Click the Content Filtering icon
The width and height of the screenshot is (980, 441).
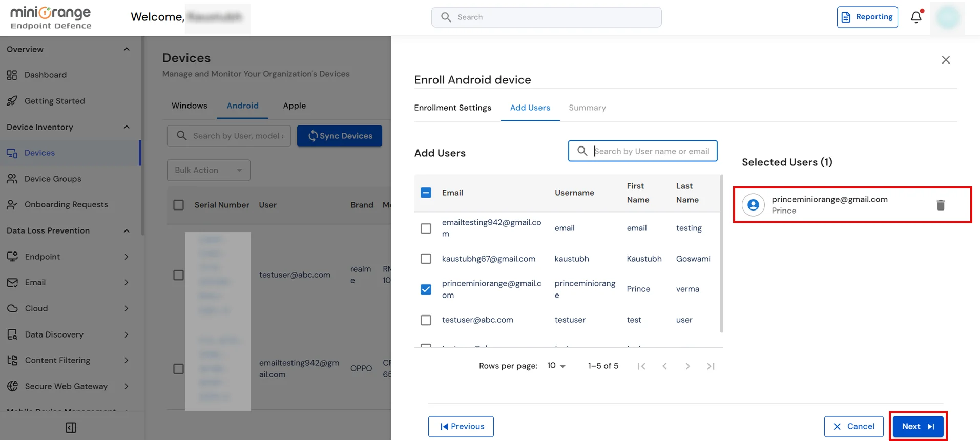point(12,360)
